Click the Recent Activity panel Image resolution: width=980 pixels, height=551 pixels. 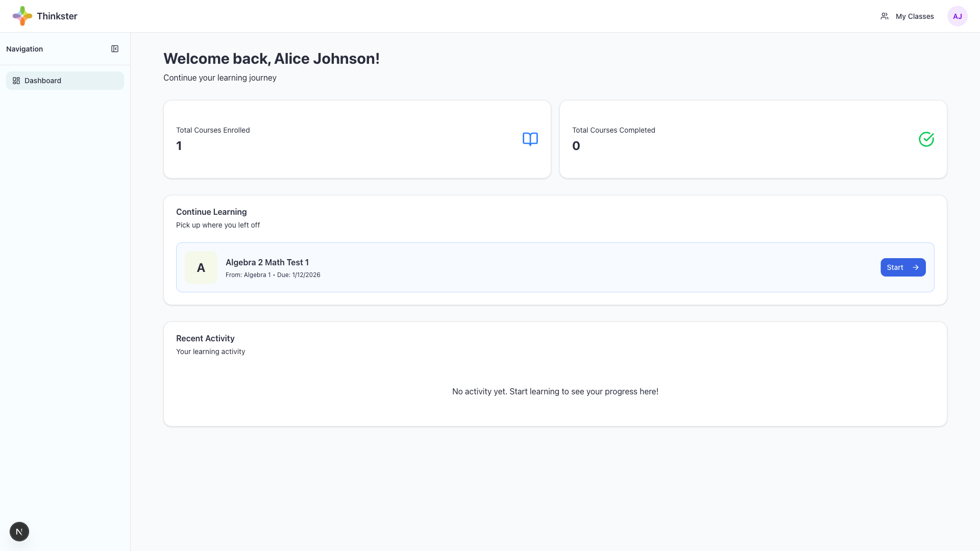555,373
